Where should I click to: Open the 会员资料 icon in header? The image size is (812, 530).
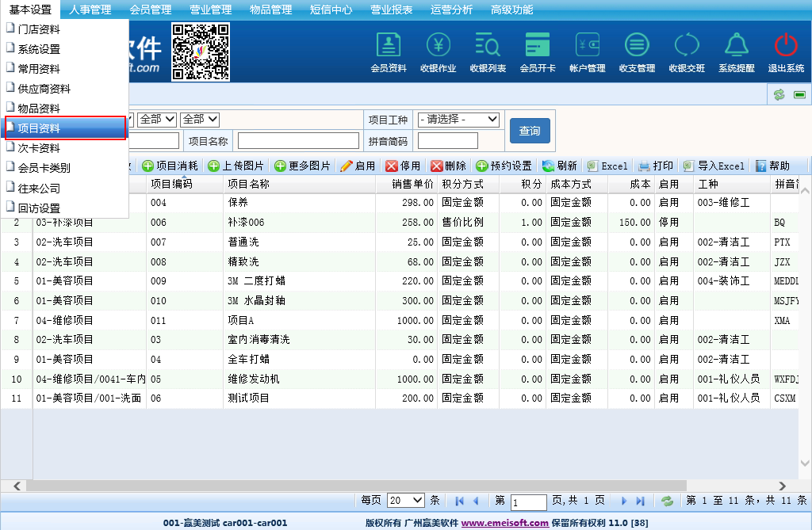point(388,45)
